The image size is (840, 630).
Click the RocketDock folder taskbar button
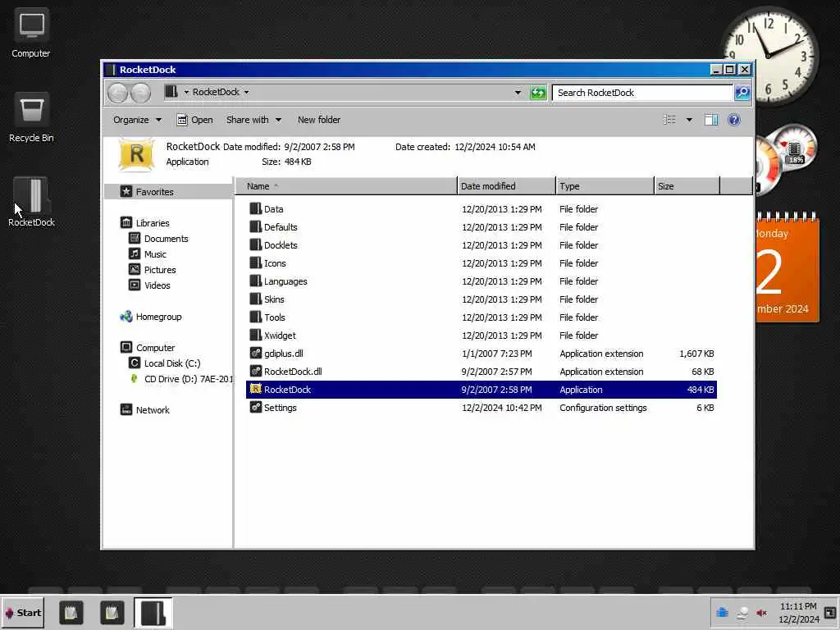pos(153,613)
